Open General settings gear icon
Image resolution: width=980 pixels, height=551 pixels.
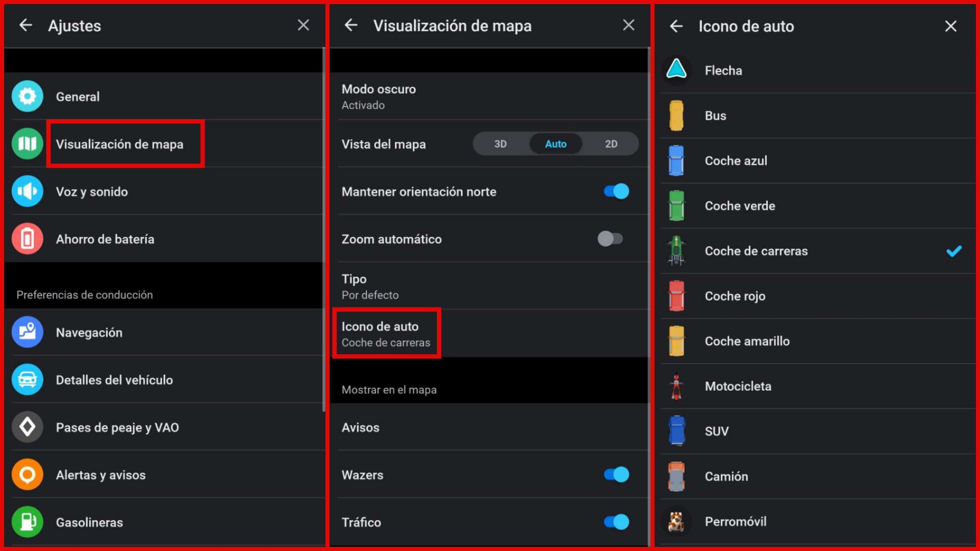point(27,96)
